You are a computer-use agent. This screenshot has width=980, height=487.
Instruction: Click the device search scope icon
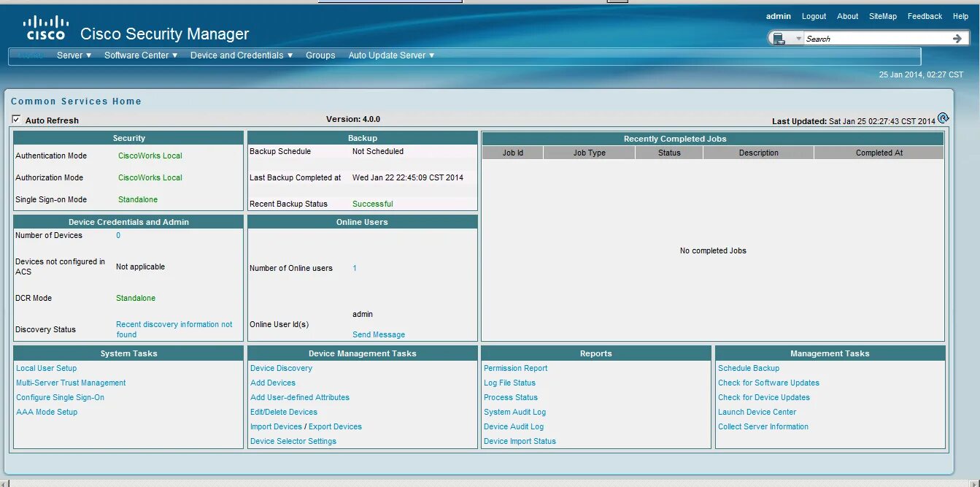pyautogui.click(x=779, y=39)
